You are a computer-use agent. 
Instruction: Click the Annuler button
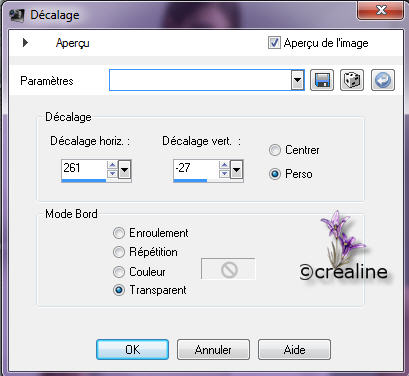point(213,349)
